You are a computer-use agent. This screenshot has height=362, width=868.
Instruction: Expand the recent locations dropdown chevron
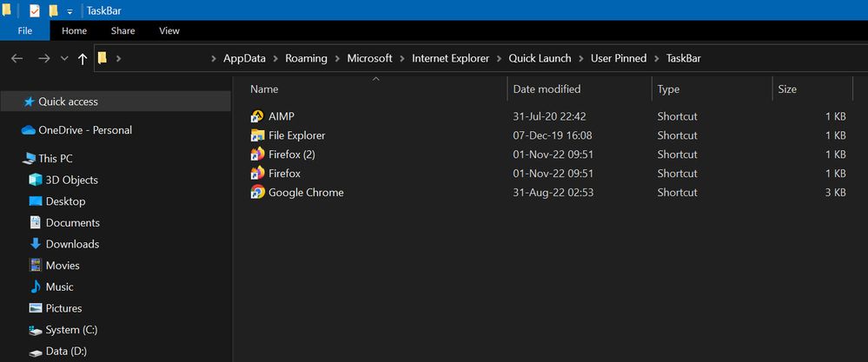[64, 59]
